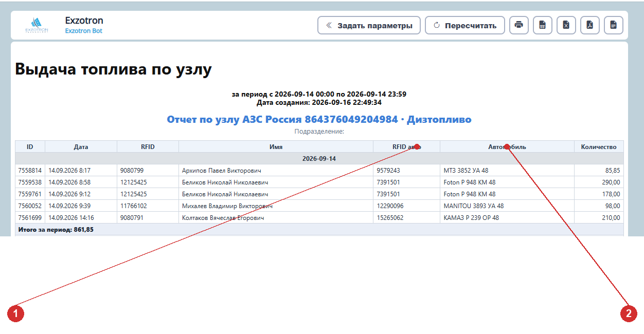Viewport: 644px width, 334px height.
Task: Click the timestamp '14.09.2026 9:12'
Action: (69, 194)
